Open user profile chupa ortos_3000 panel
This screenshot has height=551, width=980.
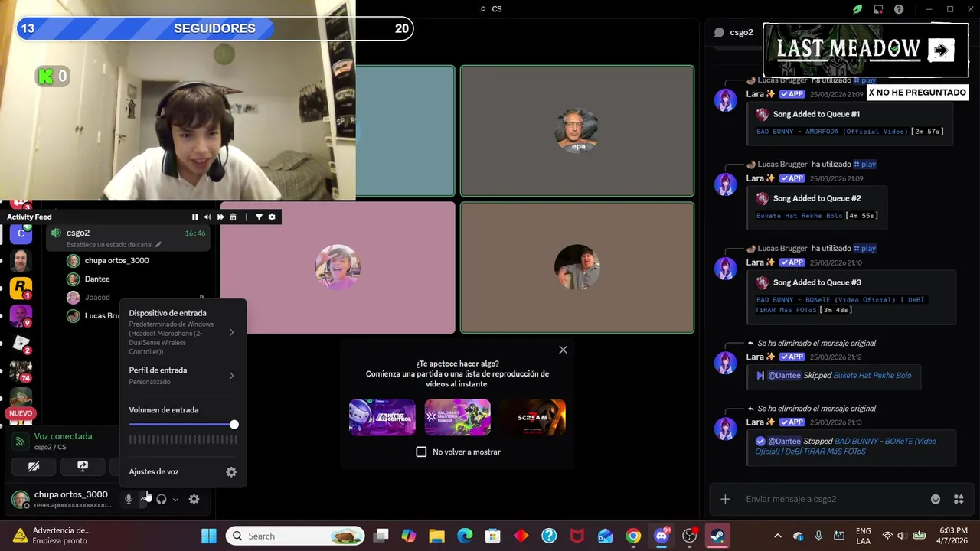[x=63, y=499]
